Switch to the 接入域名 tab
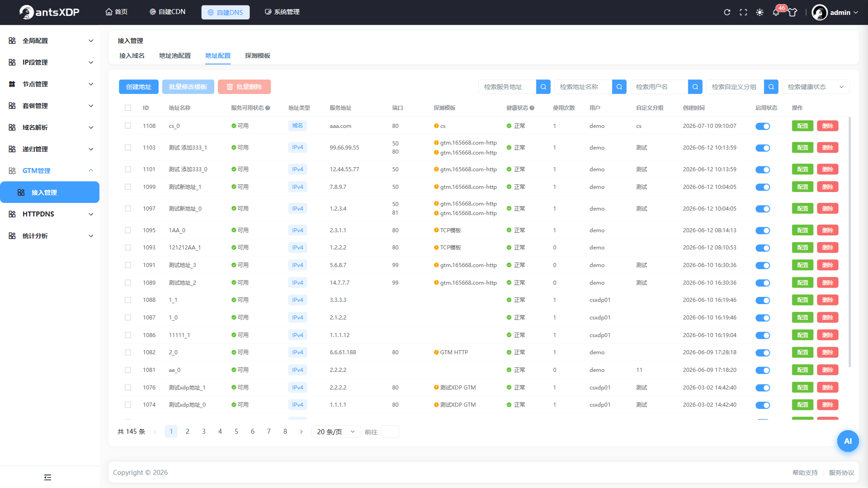 click(132, 56)
